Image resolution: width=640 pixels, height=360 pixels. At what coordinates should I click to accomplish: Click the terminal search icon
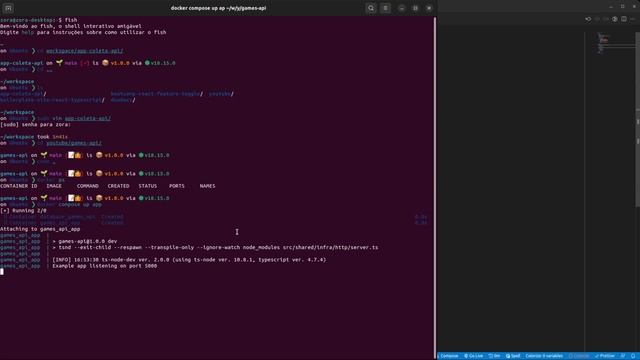coord(371,8)
